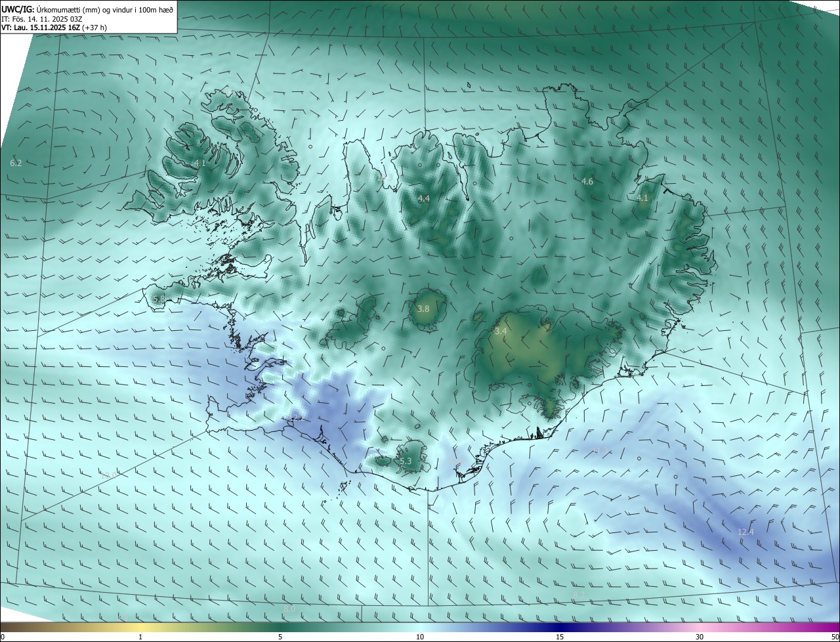Image resolution: width=840 pixels, height=642 pixels.
Task: Click the 5.8 value on the Snæfellsnes peninsula
Action: click(159, 299)
